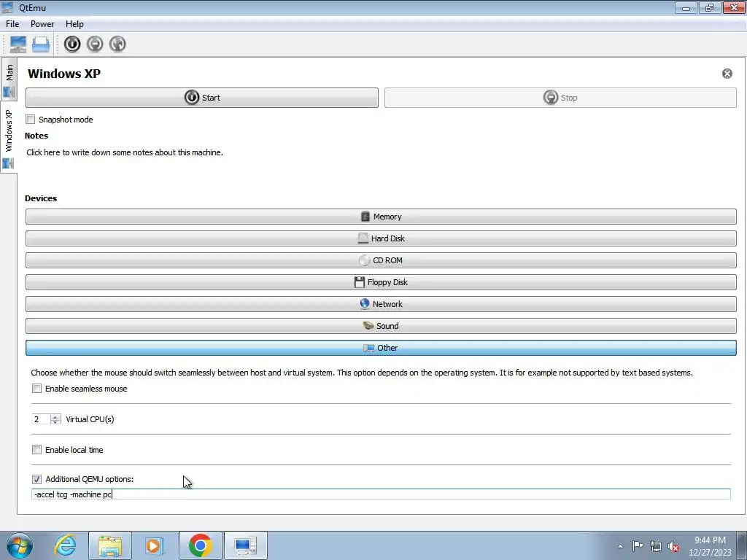Image resolution: width=747 pixels, height=560 pixels.
Task: Select the Windows XP side tab
Action: [x=9, y=137]
